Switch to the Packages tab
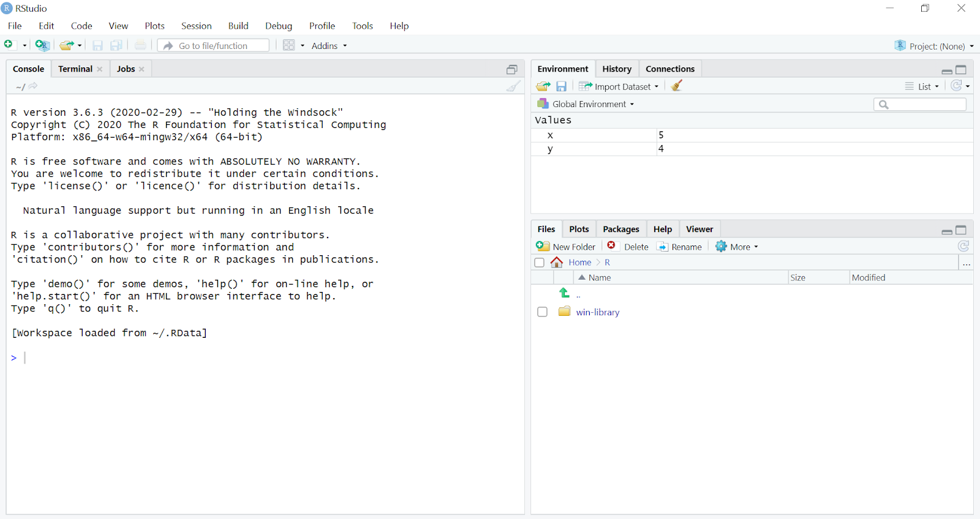 point(621,229)
